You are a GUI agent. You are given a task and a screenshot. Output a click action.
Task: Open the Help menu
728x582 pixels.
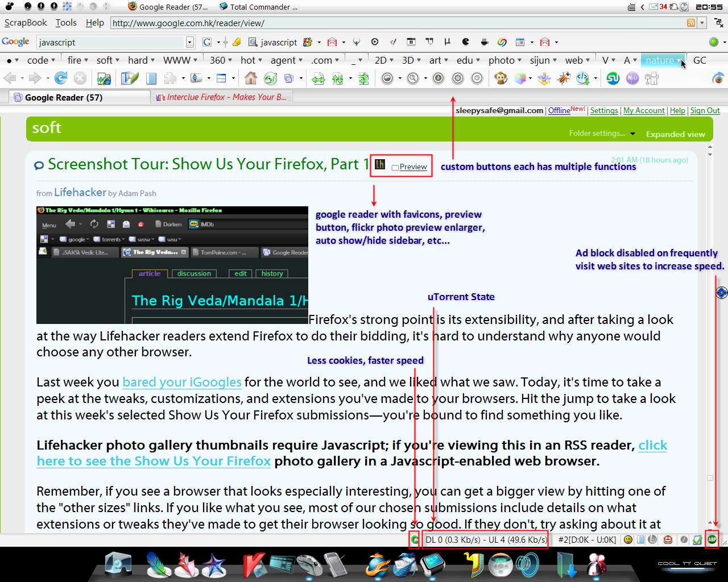click(x=95, y=23)
